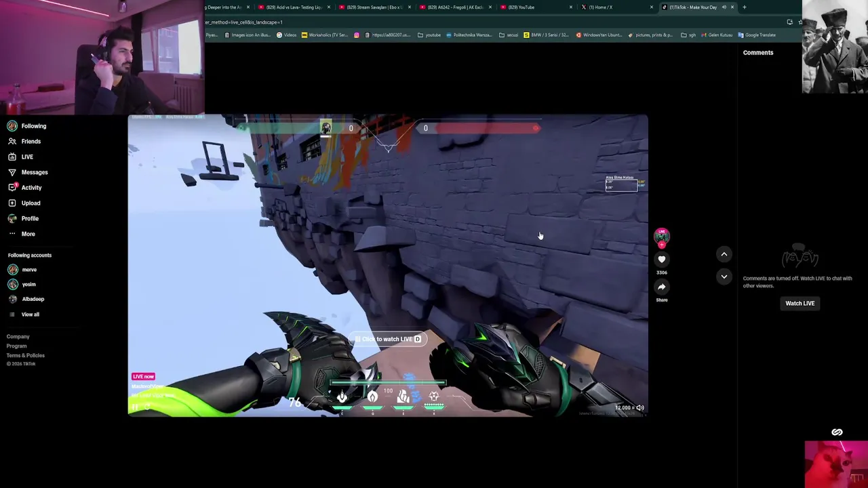Open Terms & Policies footer link
The width and height of the screenshot is (868, 488).
(x=26, y=355)
